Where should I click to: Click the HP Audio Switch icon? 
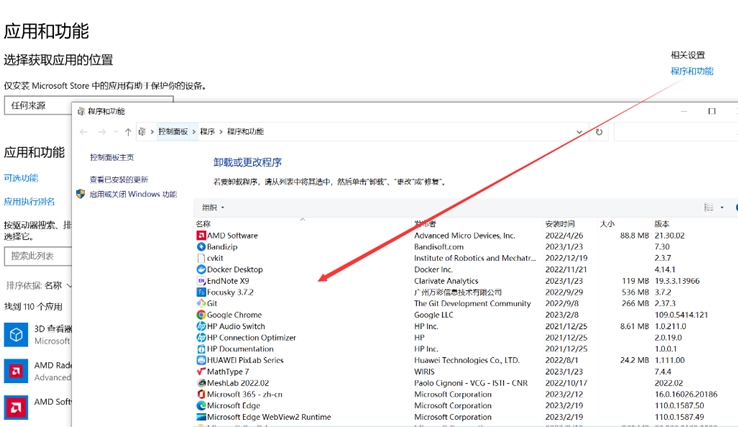[x=201, y=326]
